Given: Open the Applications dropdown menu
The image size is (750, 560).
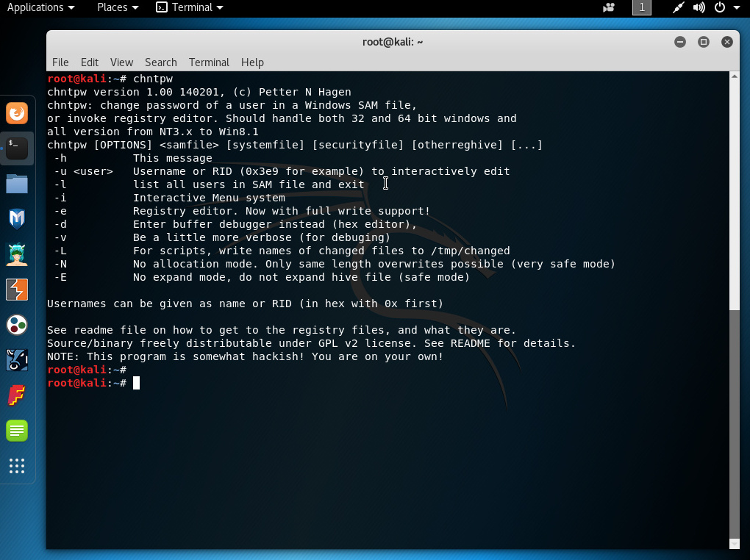Looking at the screenshot, I should [40, 7].
